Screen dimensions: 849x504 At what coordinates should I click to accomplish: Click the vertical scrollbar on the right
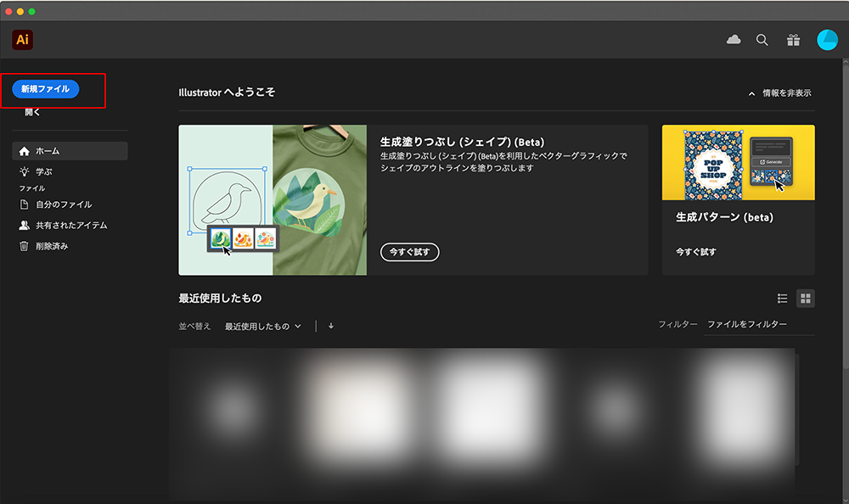pos(846,216)
